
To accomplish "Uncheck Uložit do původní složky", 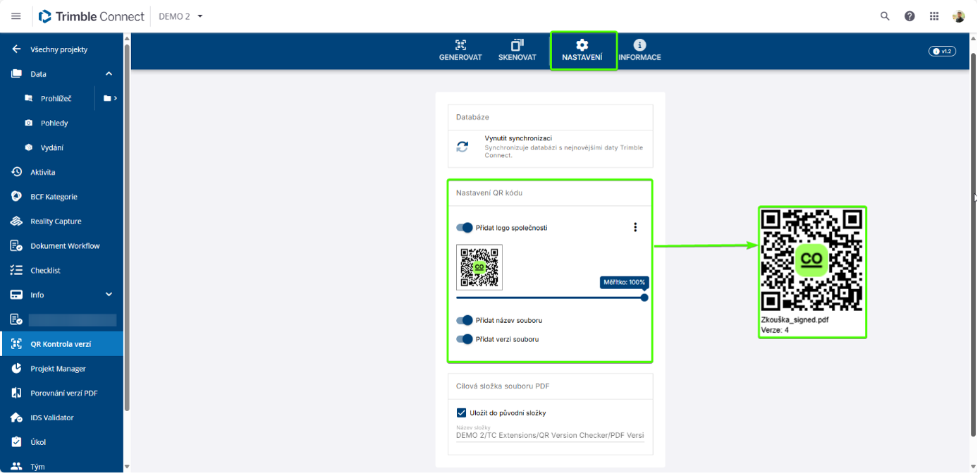I will click(462, 413).
